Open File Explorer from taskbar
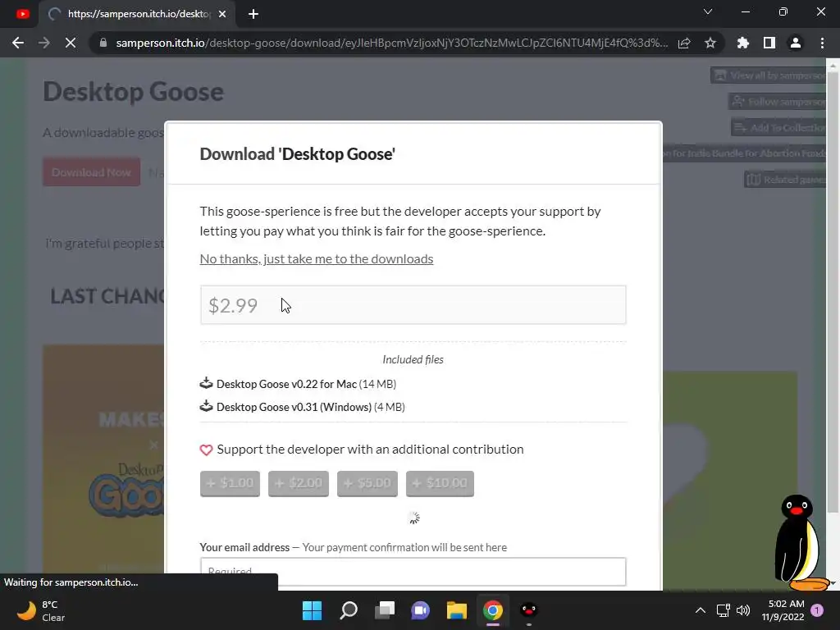 pos(457,610)
